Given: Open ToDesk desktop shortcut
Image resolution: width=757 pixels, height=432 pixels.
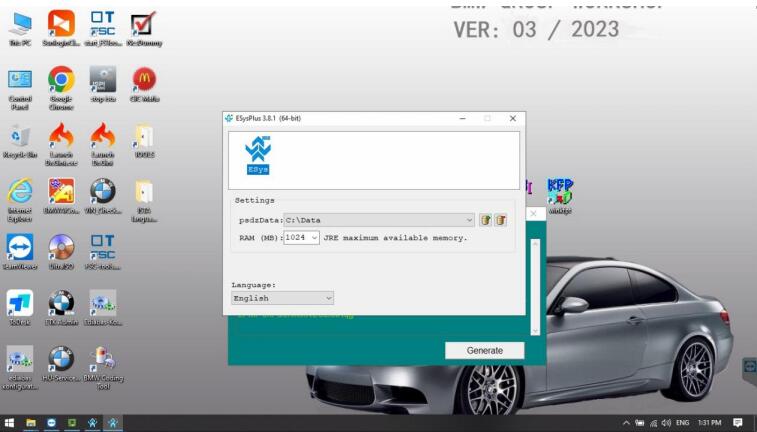Looking at the screenshot, I should 20,307.
